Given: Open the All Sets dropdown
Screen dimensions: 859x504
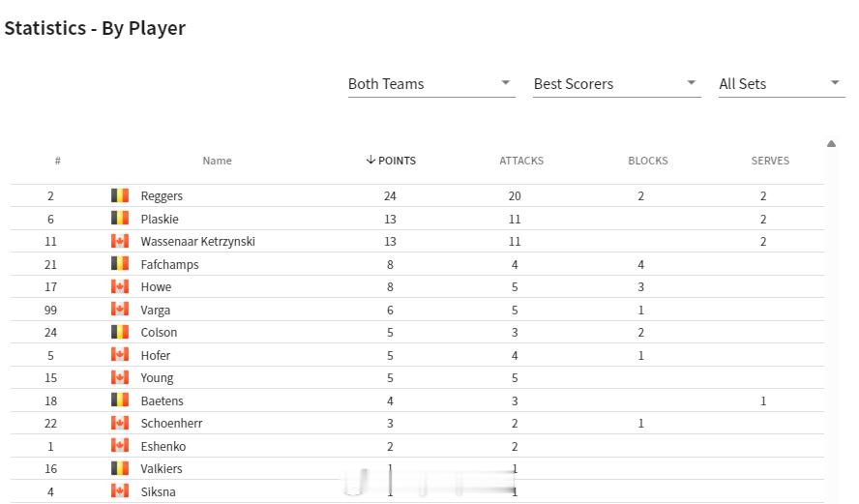Looking at the screenshot, I should [782, 84].
